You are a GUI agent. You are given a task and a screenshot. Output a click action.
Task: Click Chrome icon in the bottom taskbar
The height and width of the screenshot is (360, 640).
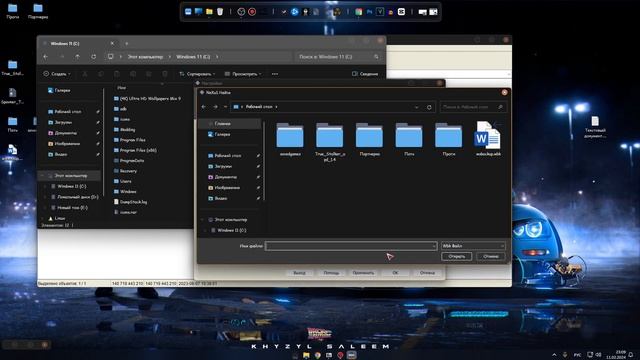[318, 355]
